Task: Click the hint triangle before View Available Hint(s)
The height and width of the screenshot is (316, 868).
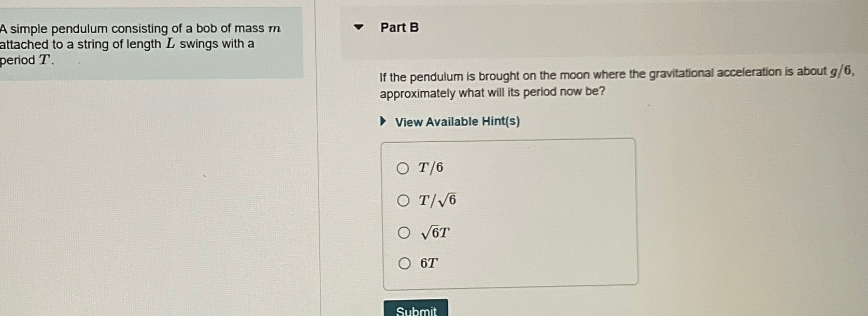Action: (x=383, y=121)
